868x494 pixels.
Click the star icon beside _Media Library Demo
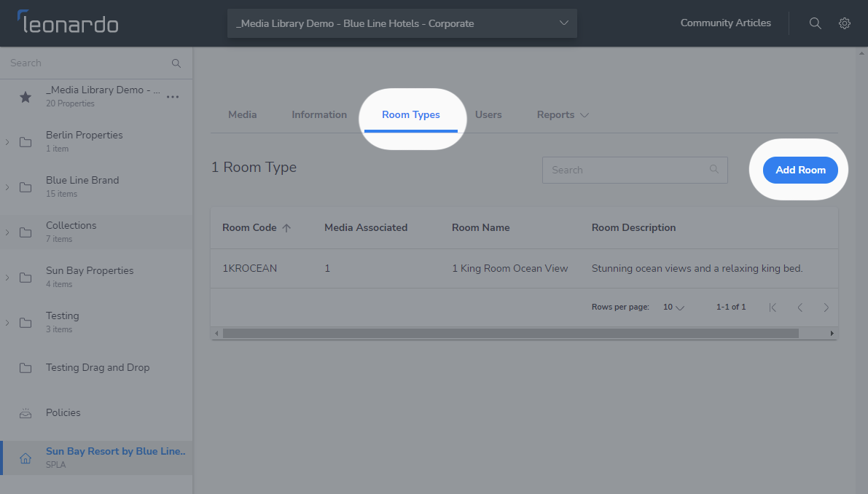26,98
